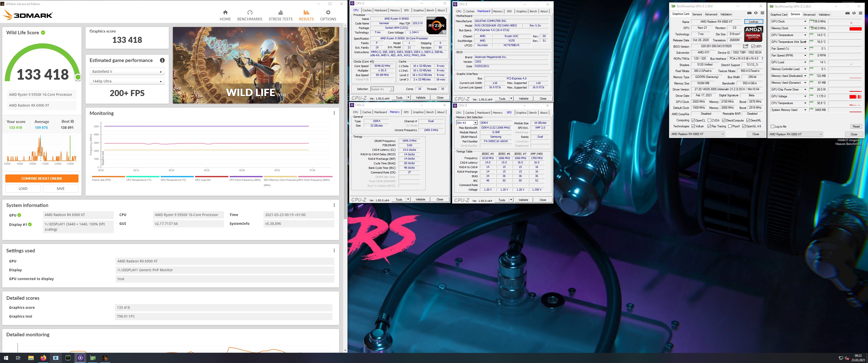868x363 pixels.
Task: Open the Graphics tab in CPU-Z Mainboard window
Action: (521, 11)
